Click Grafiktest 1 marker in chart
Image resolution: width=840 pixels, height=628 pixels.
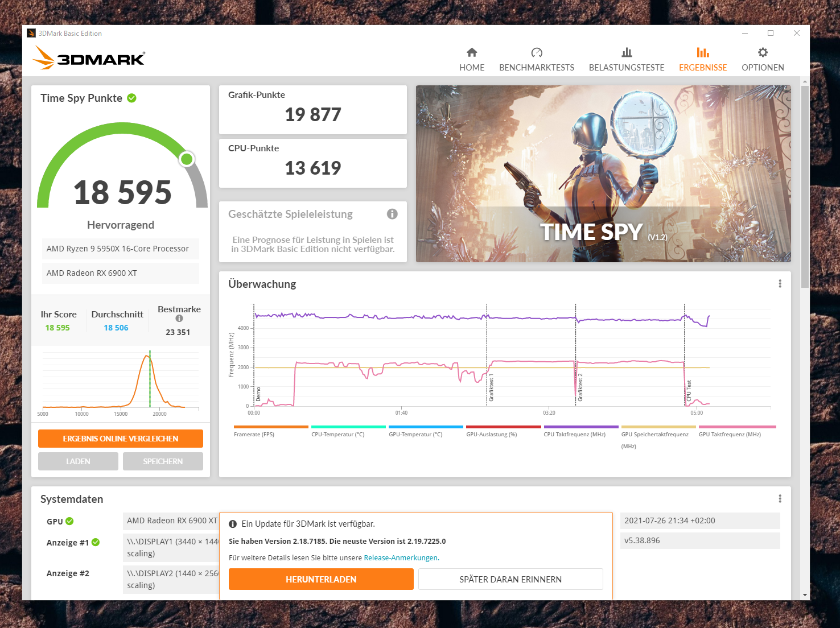pyautogui.click(x=491, y=389)
